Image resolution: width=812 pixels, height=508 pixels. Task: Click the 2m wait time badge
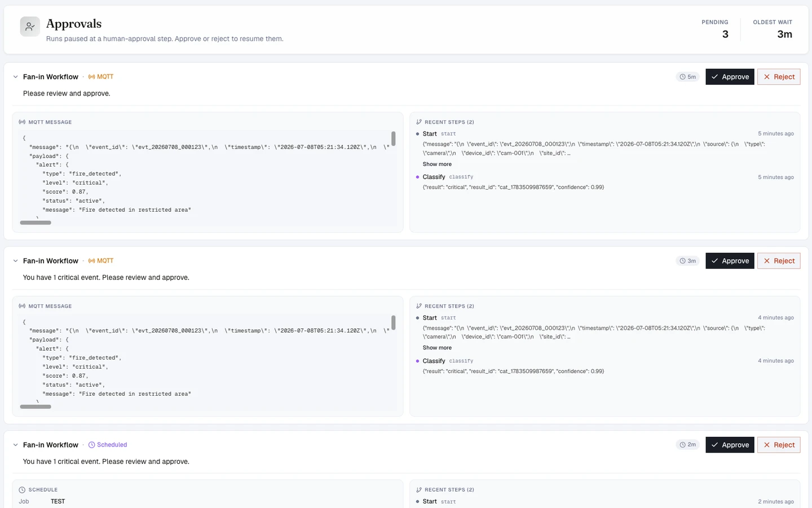coord(687,445)
